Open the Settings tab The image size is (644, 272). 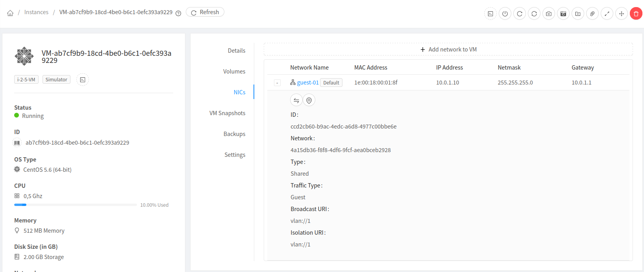(235, 155)
